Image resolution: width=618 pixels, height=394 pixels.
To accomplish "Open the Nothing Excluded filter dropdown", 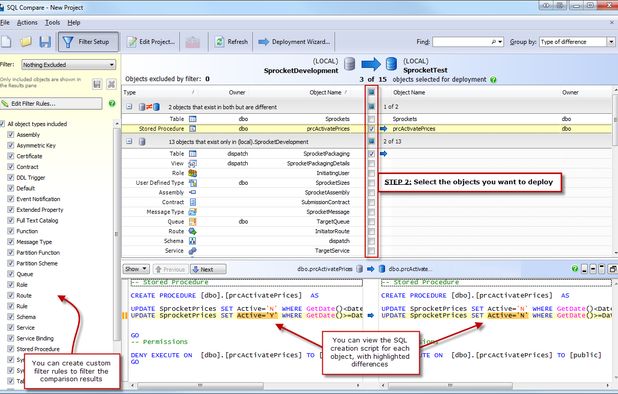I will [x=69, y=65].
